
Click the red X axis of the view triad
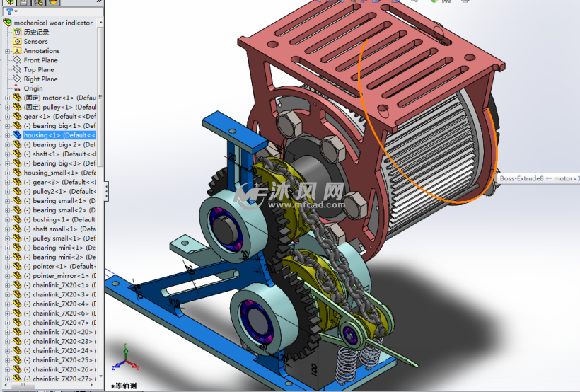click(x=133, y=365)
